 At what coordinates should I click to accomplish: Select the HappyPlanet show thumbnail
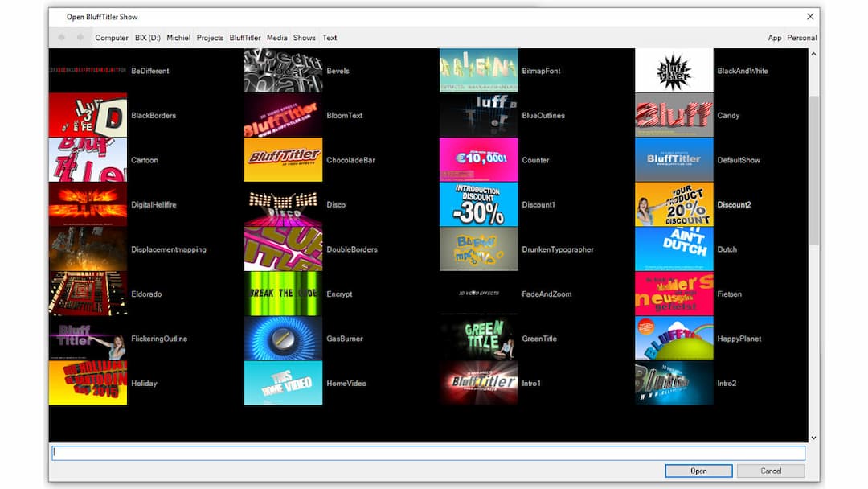click(x=674, y=338)
